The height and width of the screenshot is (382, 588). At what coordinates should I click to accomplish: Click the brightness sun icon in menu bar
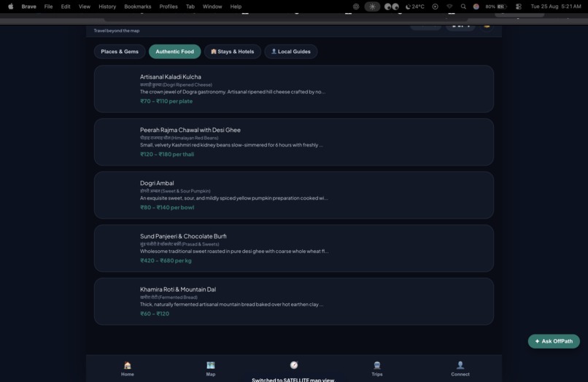point(372,7)
